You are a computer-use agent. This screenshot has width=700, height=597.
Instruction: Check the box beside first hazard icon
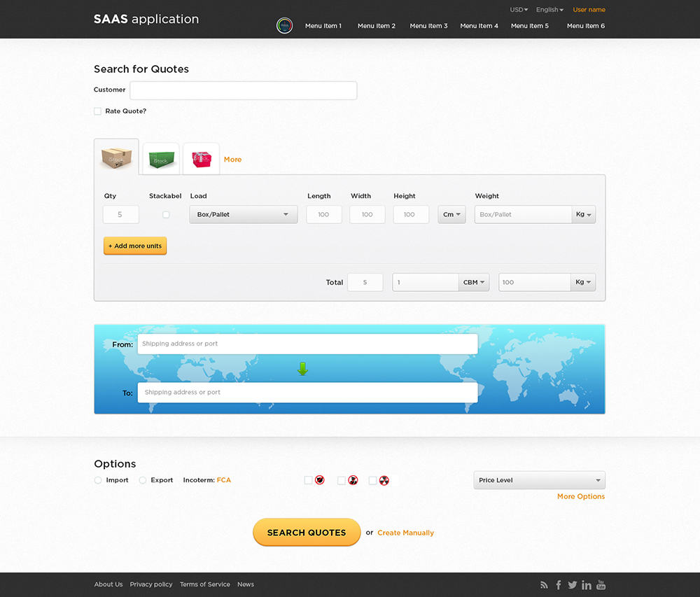tap(308, 480)
